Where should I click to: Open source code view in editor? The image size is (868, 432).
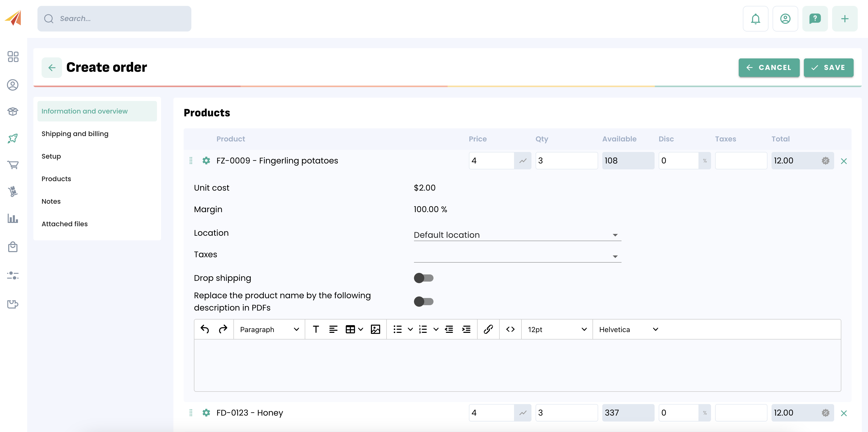pyautogui.click(x=510, y=329)
